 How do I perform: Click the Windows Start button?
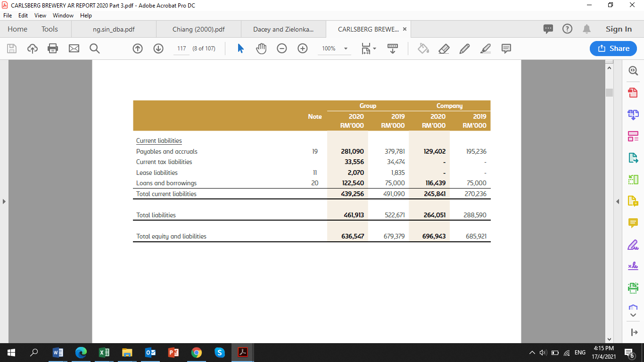point(12,353)
